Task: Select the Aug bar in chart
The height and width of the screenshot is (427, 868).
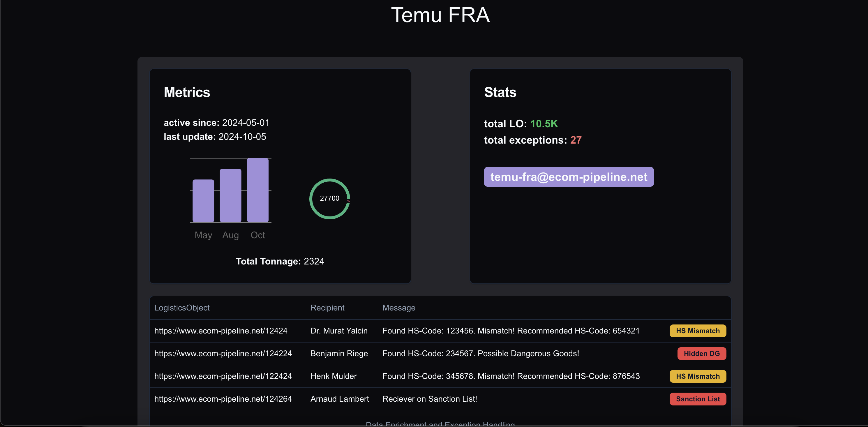Action: (230, 195)
